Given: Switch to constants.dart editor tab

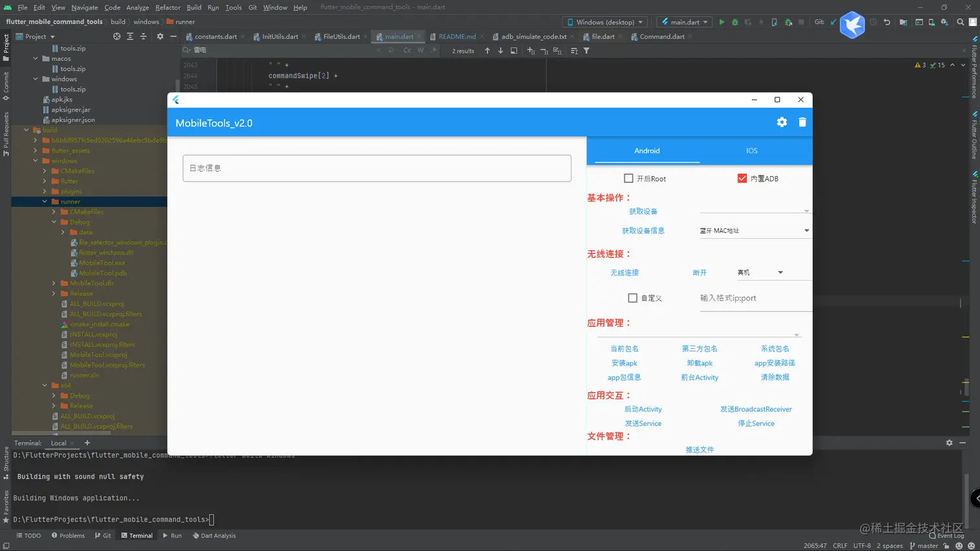Looking at the screenshot, I should pyautogui.click(x=215, y=37).
